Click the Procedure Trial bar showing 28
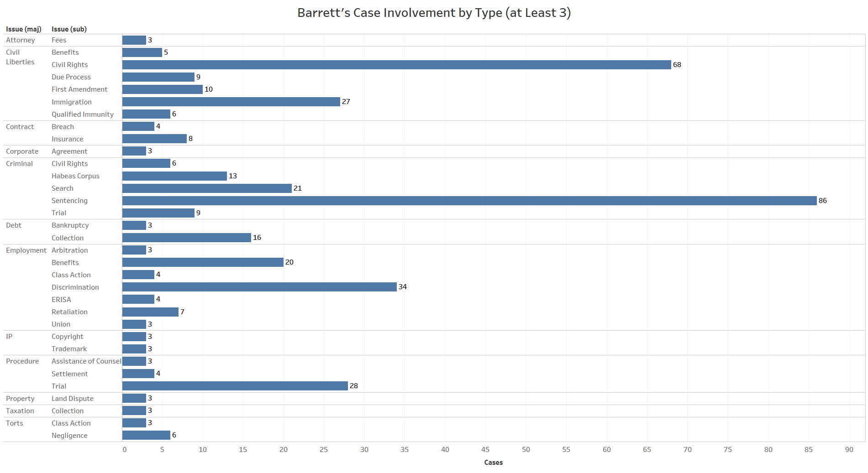The height and width of the screenshot is (473, 868). pos(235,386)
